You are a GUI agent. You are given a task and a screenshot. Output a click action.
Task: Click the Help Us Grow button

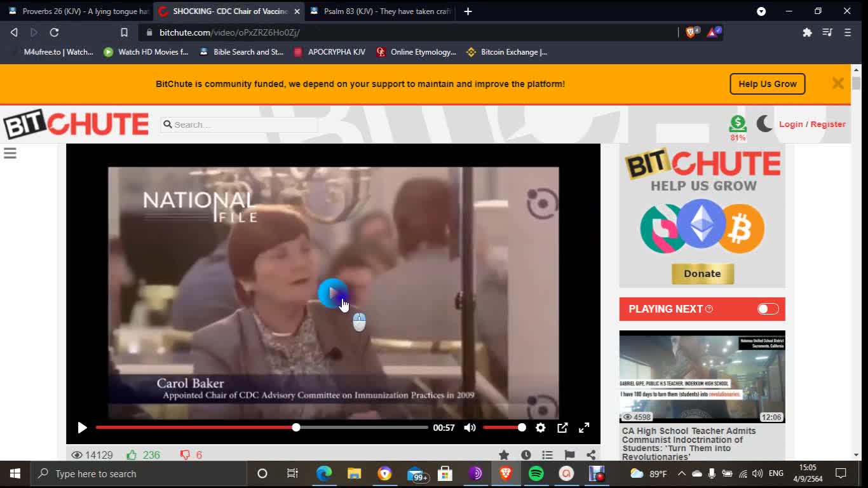pyautogui.click(x=768, y=84)
